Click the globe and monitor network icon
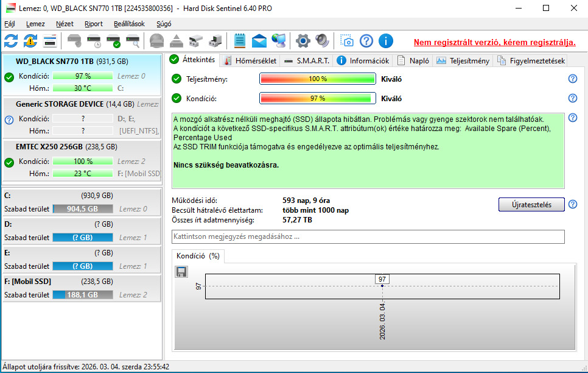Screen dimensions: 588x373 279,41
